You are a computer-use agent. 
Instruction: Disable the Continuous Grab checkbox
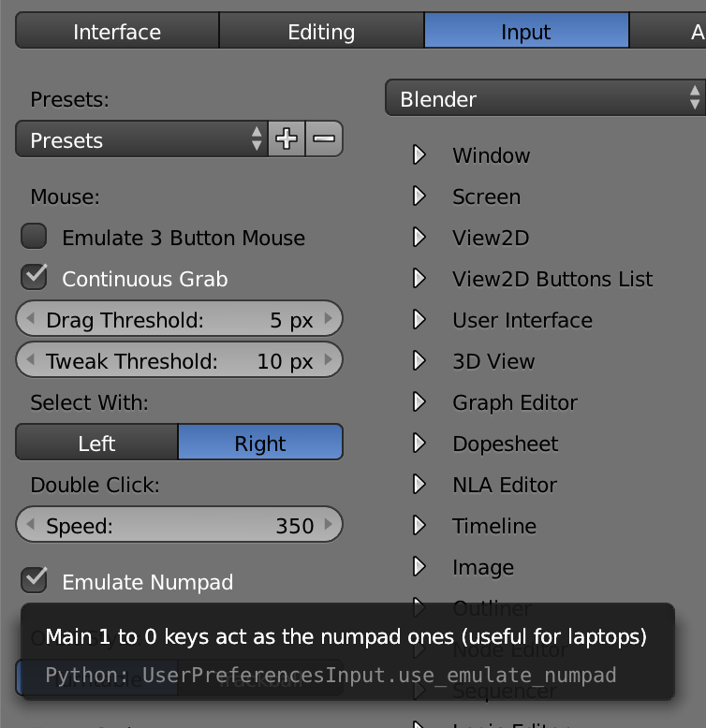tap(35, 277)
